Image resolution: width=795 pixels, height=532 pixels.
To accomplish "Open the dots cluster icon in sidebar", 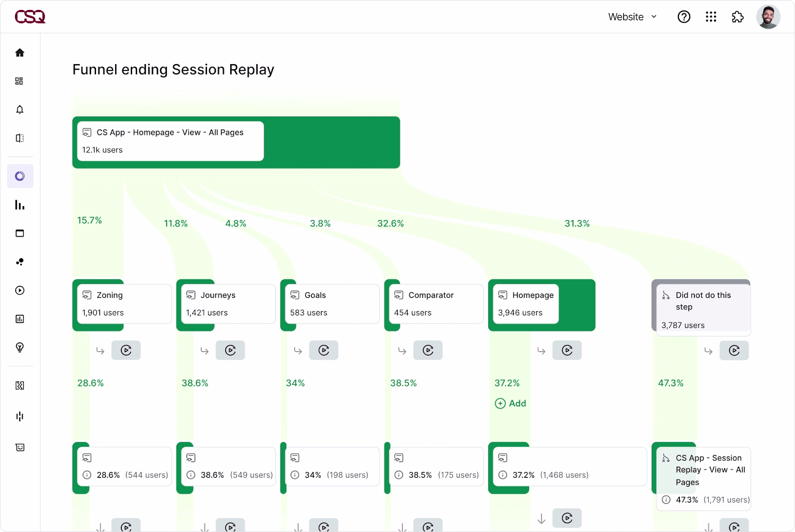I will 20,262.
